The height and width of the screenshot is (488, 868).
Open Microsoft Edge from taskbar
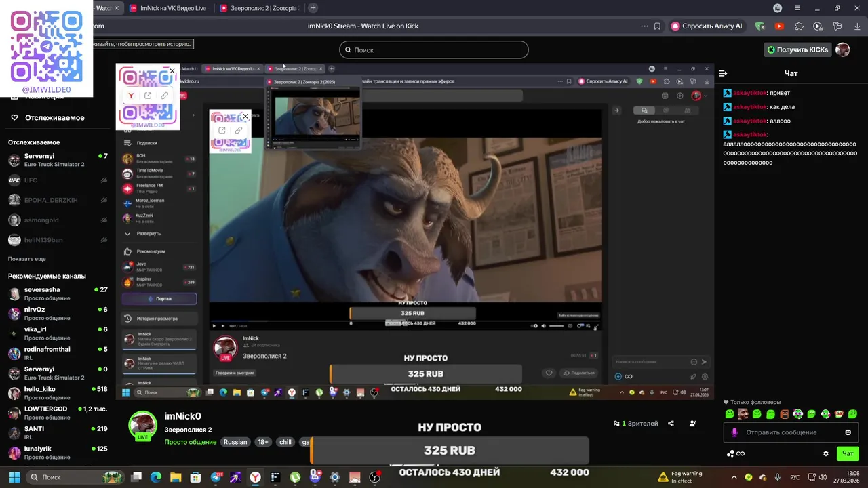(156, 477)
